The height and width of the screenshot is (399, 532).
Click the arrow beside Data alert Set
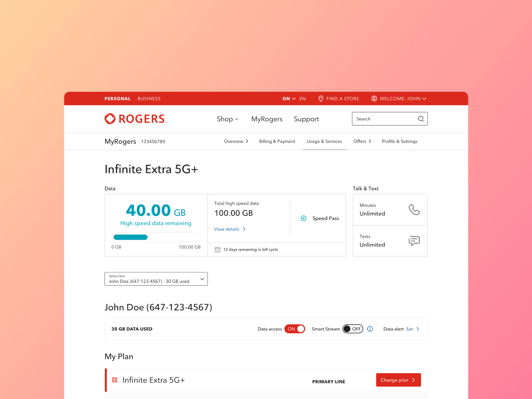tap(418, 329)
